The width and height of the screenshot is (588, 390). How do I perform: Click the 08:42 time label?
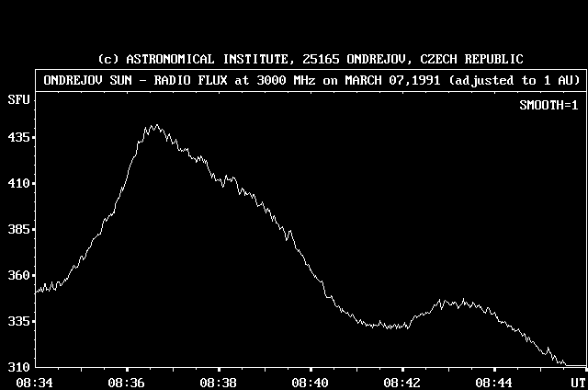[x=403, y=382]
